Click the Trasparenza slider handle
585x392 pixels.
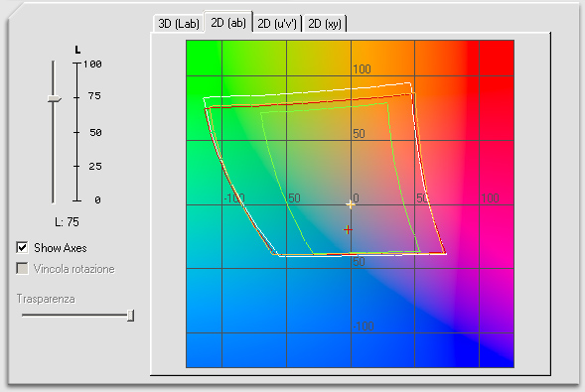130,316
